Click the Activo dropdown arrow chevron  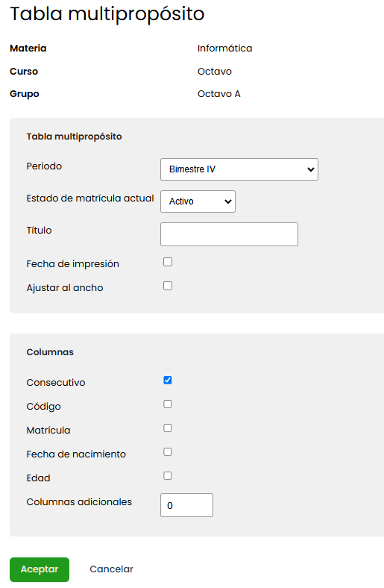click(x=227, y=201)
